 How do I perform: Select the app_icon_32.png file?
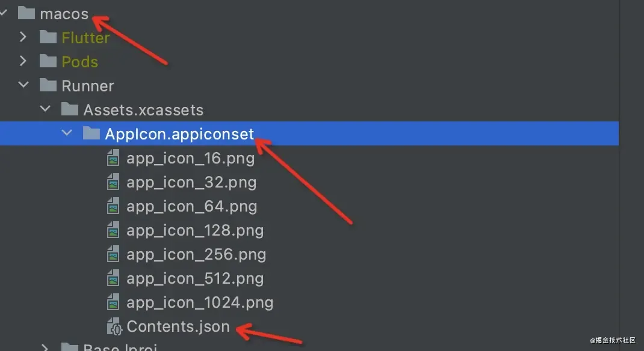pyautogui.click(x=191, y=183)
